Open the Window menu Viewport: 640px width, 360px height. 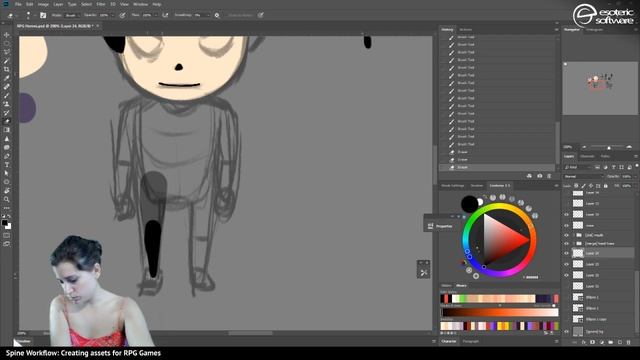140,4
